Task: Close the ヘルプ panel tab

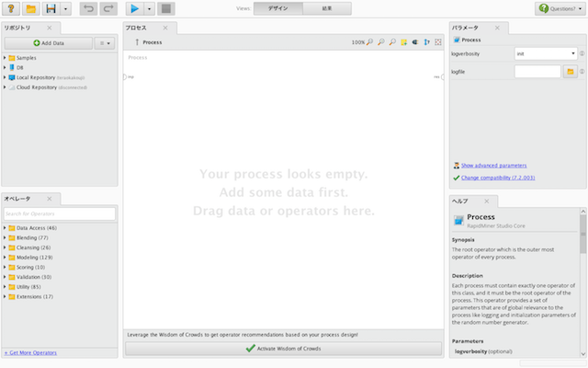Action: [487, 201]
